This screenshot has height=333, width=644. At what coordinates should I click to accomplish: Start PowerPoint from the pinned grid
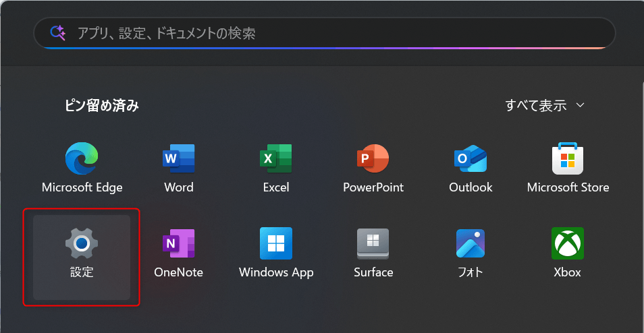tap(373, 158)
